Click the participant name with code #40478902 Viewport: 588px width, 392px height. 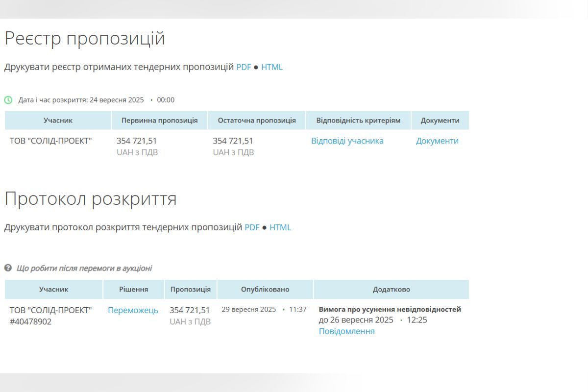coord(50,316)
